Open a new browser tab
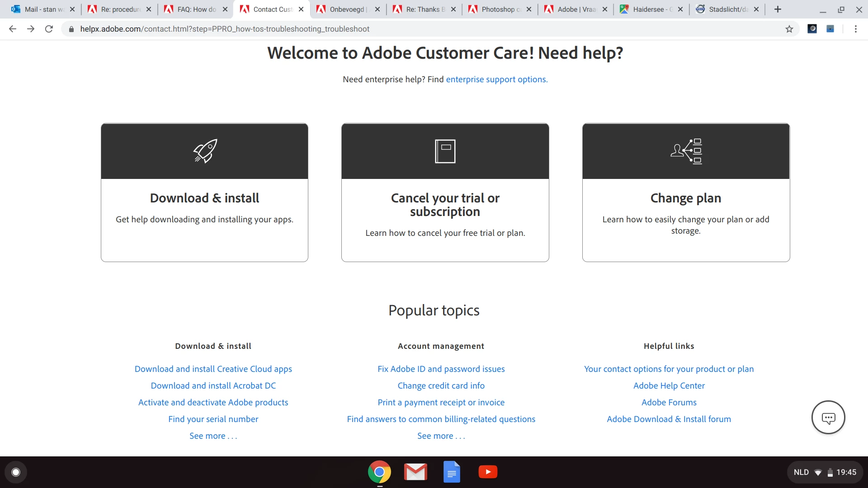The height and width of the screenshot is (488, 868). coord(778,9)
